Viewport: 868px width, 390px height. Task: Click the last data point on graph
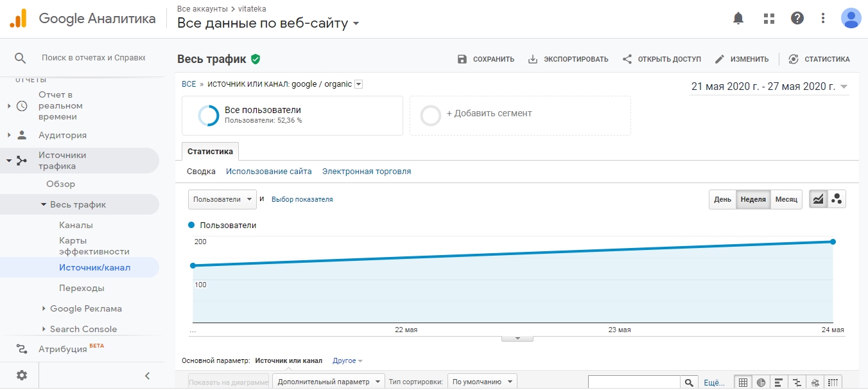pos(833,242)
